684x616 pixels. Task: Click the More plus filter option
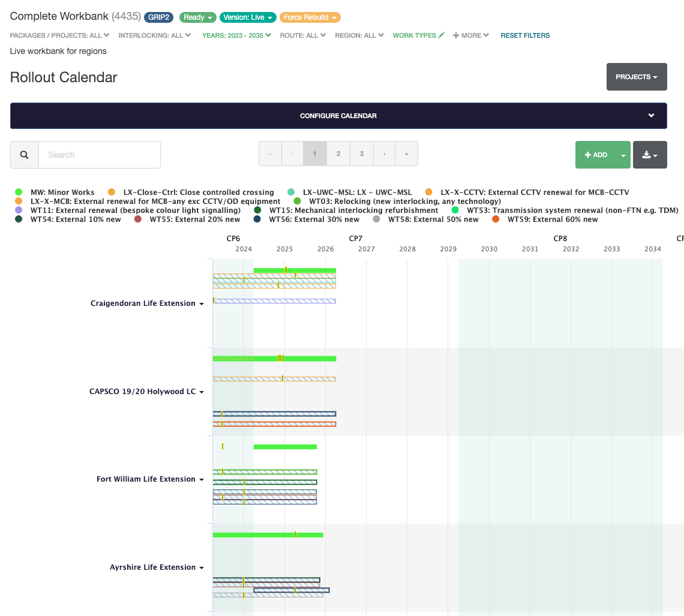tap(470, 35)
